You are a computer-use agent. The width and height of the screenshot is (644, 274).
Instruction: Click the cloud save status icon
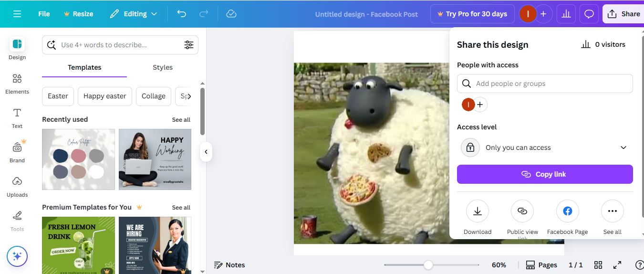pyautogui.click(x=231, y=14)
